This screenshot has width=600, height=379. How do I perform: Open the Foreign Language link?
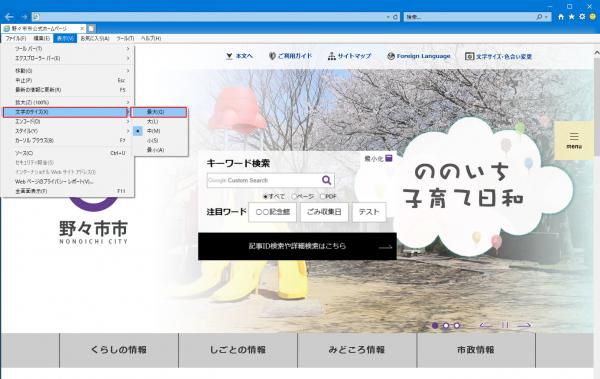[x=419, y=56]
